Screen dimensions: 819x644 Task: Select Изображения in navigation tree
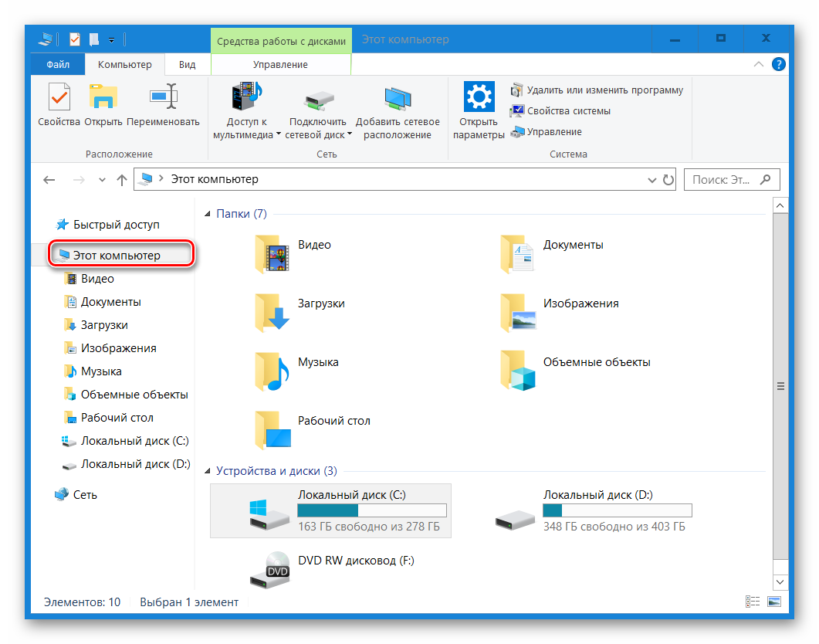[110, 347]
